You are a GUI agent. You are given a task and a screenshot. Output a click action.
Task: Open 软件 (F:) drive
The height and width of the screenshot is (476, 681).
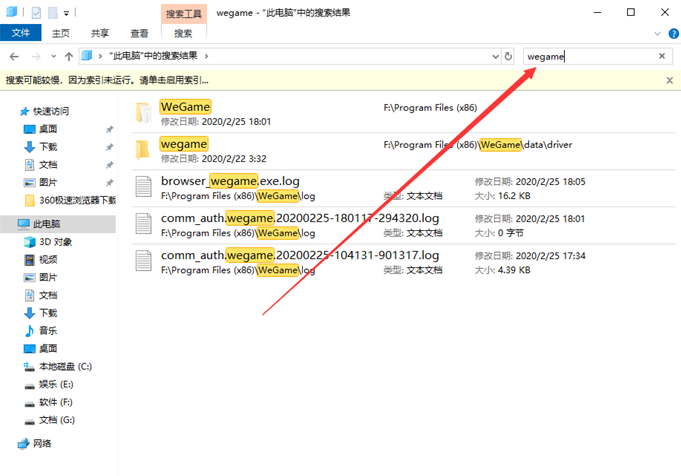(x=55, y=402)
